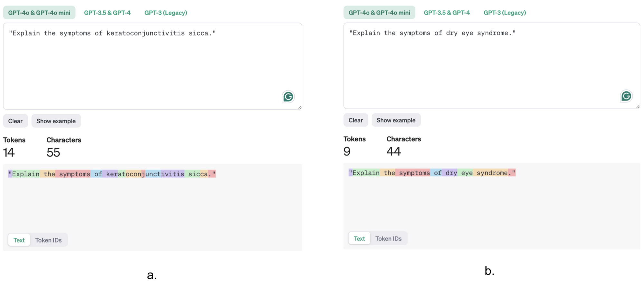Click Show example button in panel a

pyautogui.click(x=56, y=121)
